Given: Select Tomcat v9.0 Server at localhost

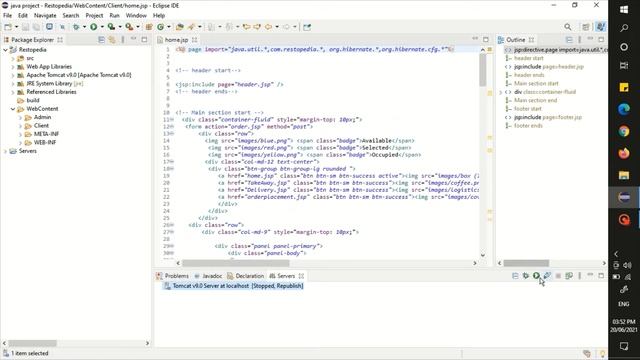Looking at the screenshot, I should (x=233, y=286).
